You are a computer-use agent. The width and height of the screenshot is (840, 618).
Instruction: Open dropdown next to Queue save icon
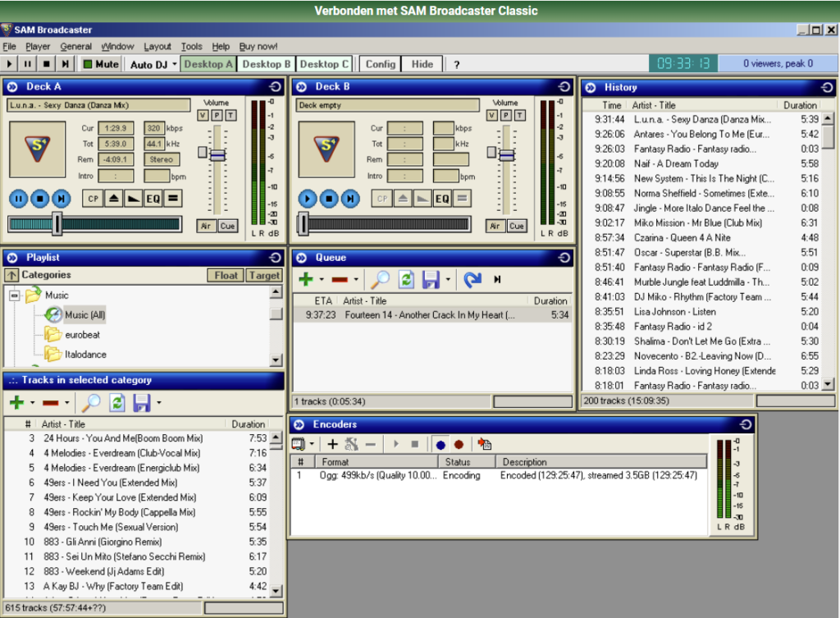448,279
